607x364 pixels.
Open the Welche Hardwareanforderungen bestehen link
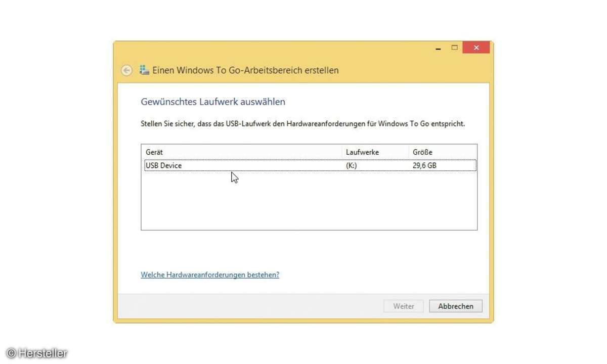[x=210, y=275]
